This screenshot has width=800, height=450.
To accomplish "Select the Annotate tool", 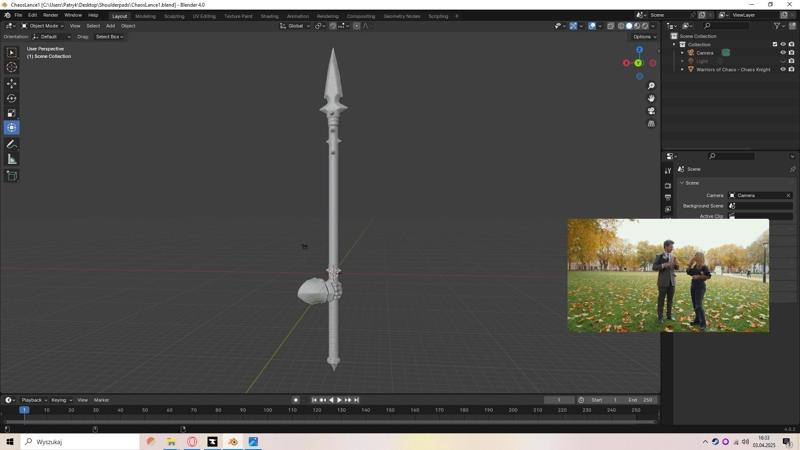I will 11,144.
